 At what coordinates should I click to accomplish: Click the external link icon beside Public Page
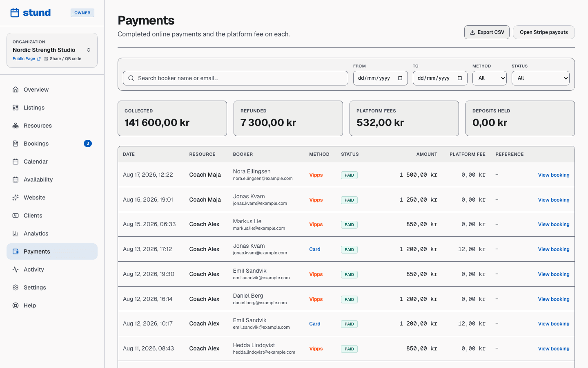[x=39, y=59]
